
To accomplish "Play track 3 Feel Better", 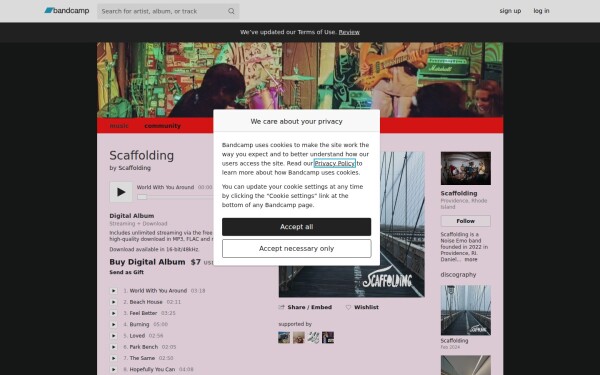I will click(113, 313).
